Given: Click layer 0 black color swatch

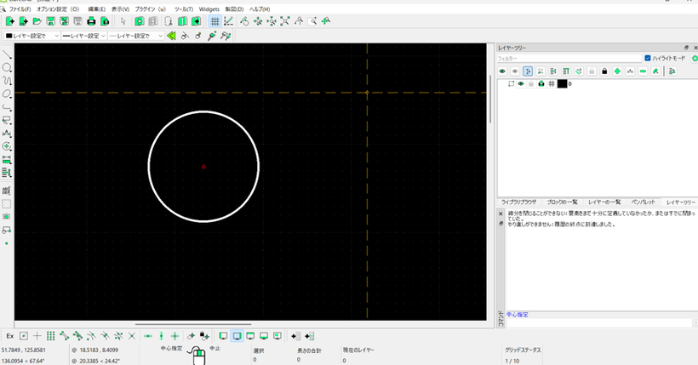Looking at the screenshot, I should point(562,84).
